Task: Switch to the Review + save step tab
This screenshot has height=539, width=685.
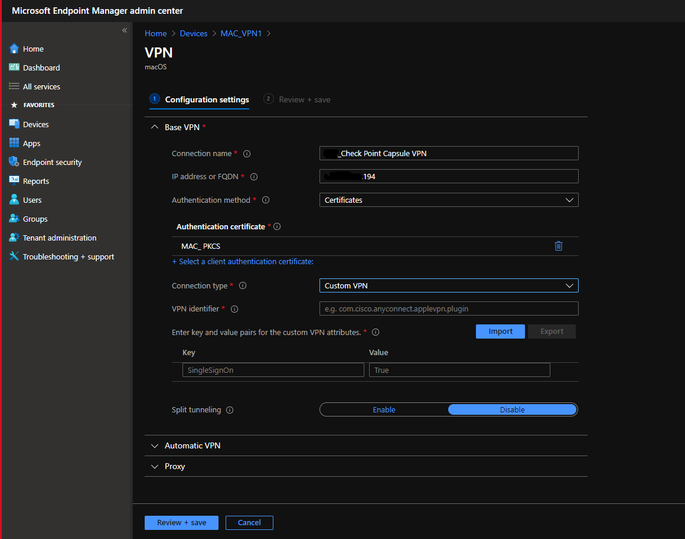Action: point(297,99)
